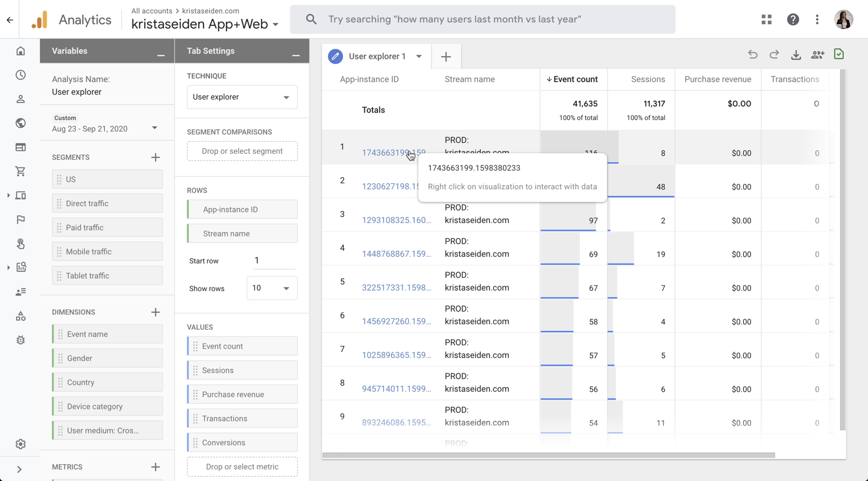Open Admin settings gear in sidebar
The height and width of the screenshot is (481, 868).
20,444
